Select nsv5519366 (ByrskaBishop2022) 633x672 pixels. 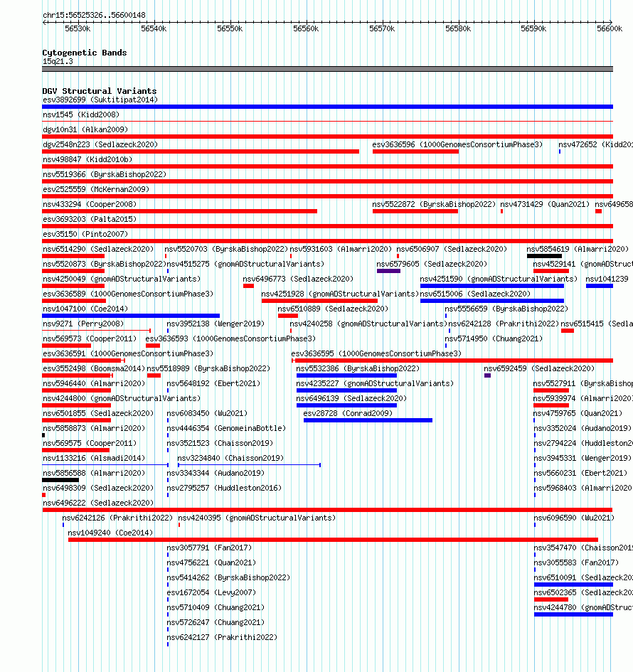[105, 175]
